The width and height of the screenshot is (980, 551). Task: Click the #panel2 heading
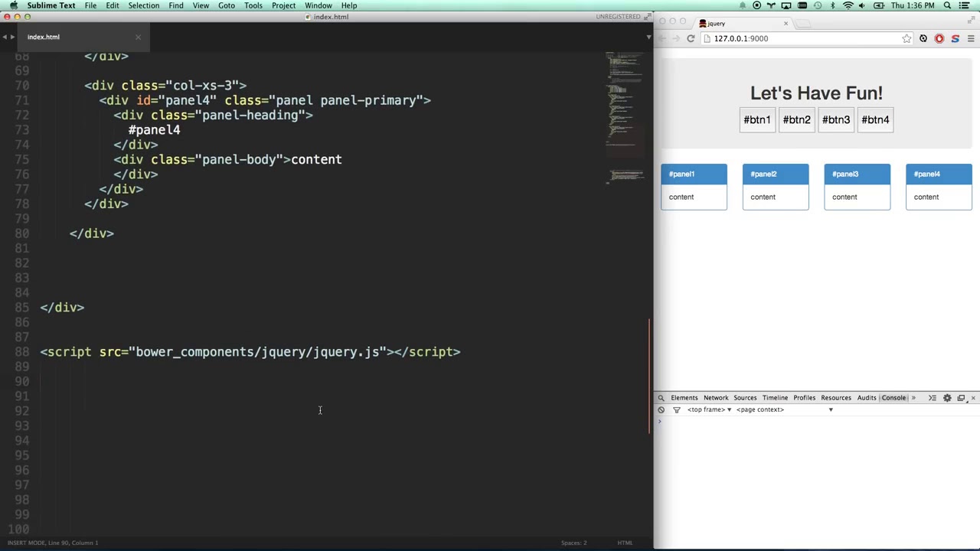775,174
